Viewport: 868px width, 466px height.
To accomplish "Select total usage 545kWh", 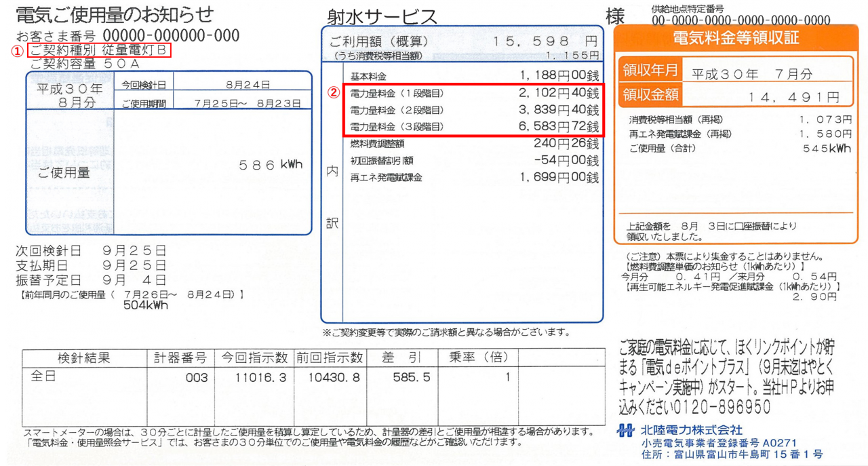I will (x=827, y=149).
